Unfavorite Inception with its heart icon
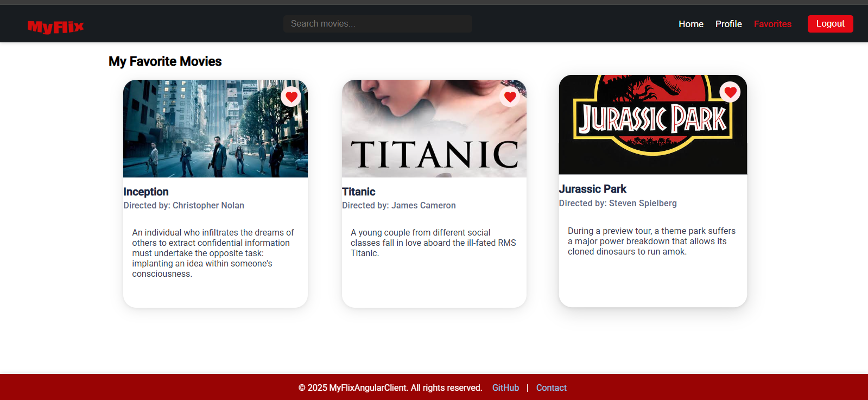 tap(292, 97)
